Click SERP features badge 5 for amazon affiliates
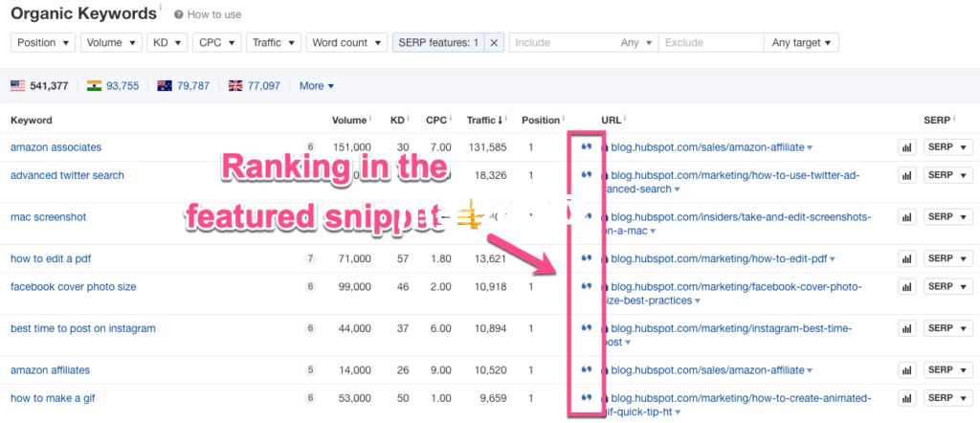Image resolution: width=980 pixels, height=423 pixels. 310,370
